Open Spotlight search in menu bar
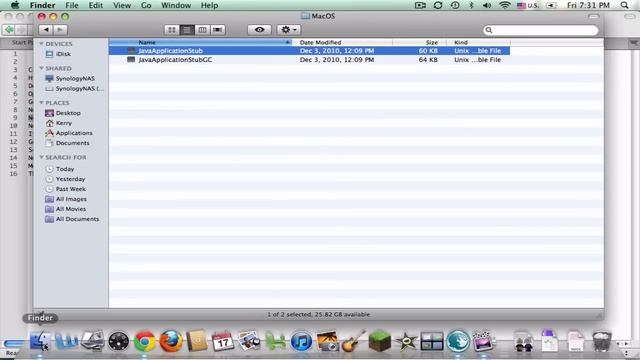Viewport: 640px width, 360px height. pos(624,5)
